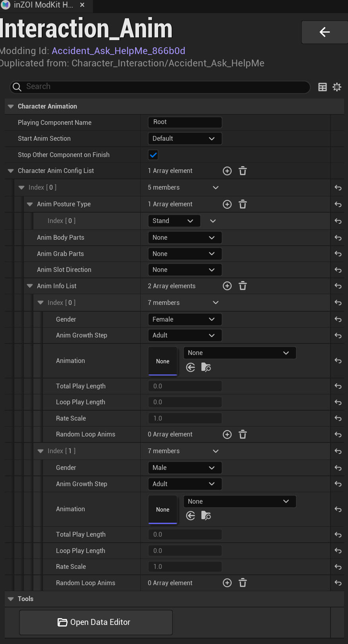Open the Female gender dropdown
Screen dimensions: 348x644
click(185, 319)
